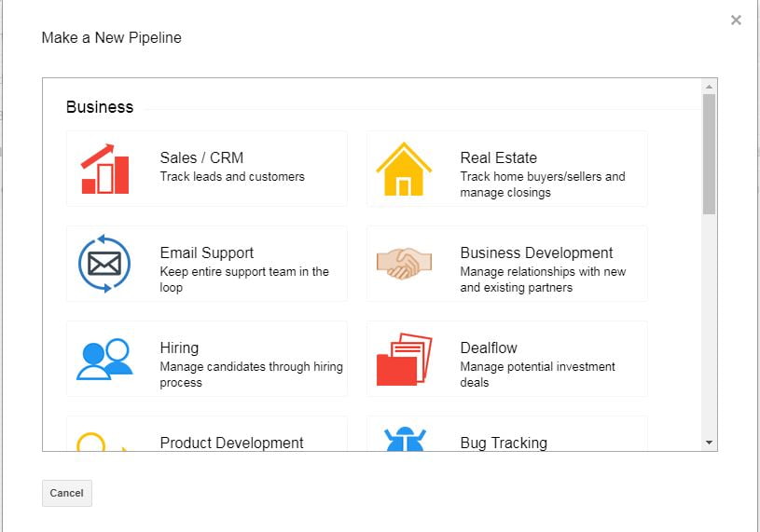Image resolution: width=760 pixels, height=532 pixels.
Task: Select the yellow Real Estate house icon
Action: click(x=404, y=169)
